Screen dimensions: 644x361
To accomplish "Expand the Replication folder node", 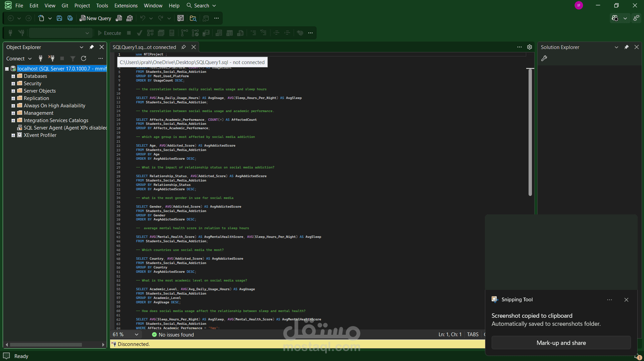I will 13,99.
